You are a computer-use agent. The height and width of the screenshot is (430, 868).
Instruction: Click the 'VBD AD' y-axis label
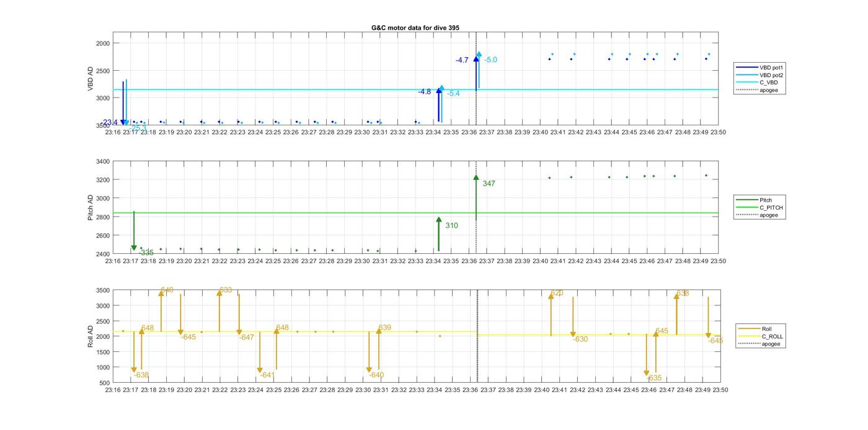tap(91, 79)
